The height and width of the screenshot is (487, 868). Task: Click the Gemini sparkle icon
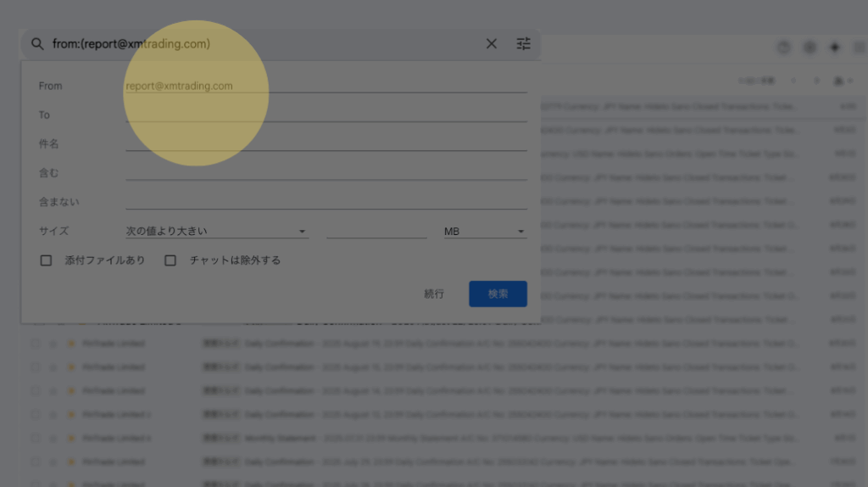835,48
